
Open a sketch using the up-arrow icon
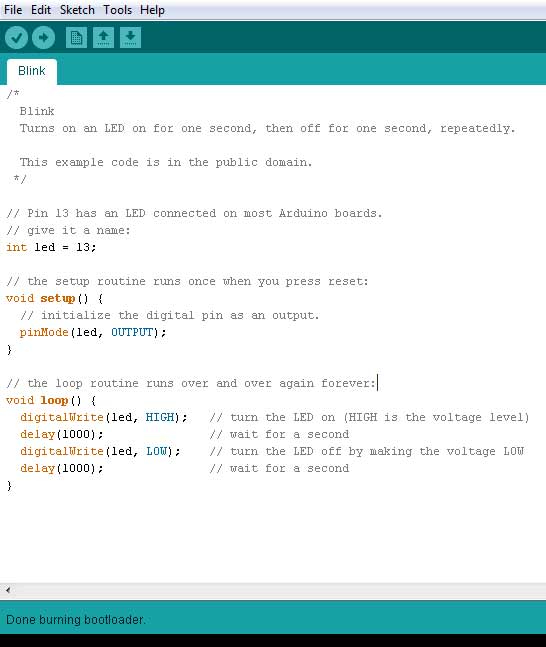pyautogui.click(x=103, y=38)
